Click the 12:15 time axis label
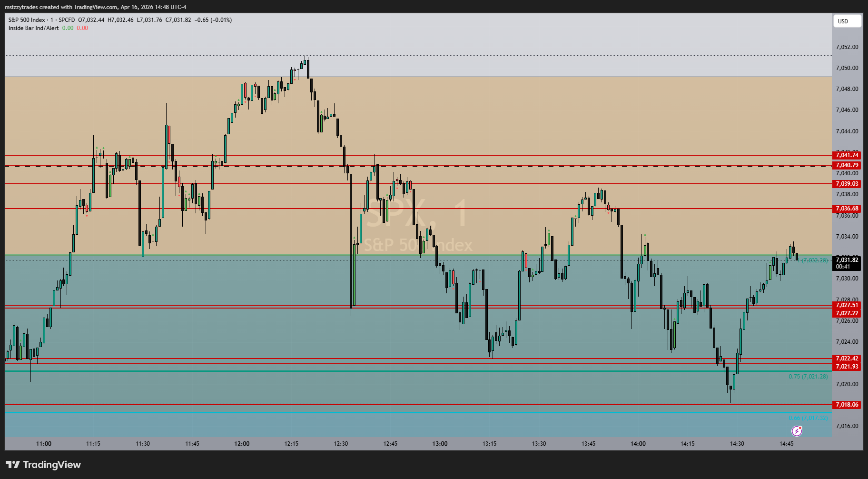The width and height of the screenshot is (868, 479). [291, 444]
